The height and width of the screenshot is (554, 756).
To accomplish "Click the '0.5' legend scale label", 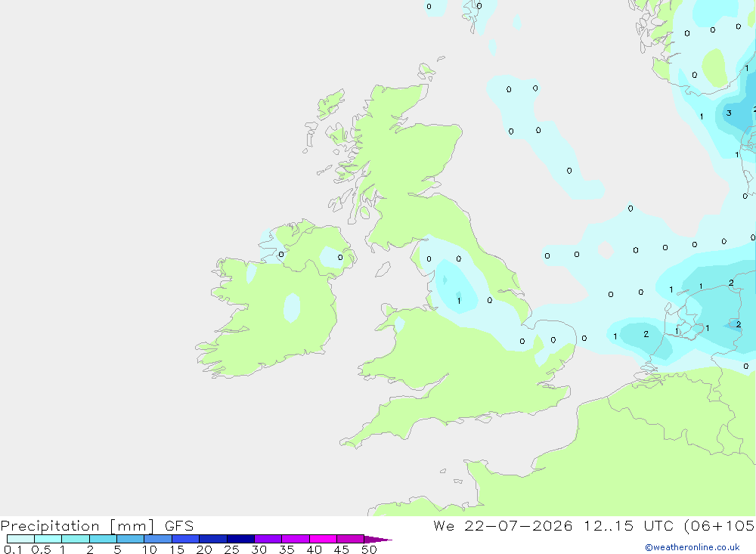I will pos(41,549).
